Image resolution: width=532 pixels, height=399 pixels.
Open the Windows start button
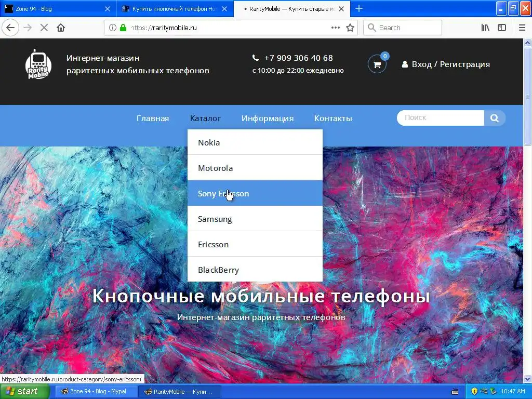click(25, 392)
